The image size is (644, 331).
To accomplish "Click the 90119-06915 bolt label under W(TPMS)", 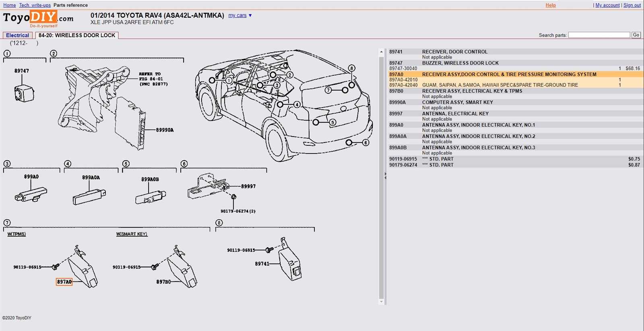I will (x=27, y=267).
